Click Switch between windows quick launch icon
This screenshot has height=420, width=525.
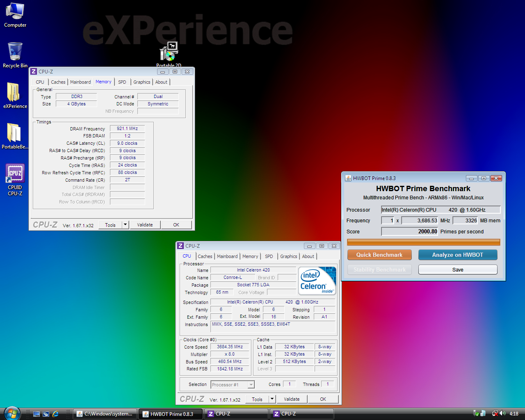46,414
